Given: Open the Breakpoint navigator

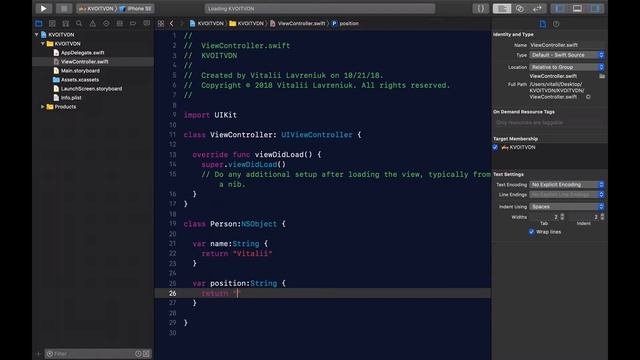Looking at the screenshot, I should coord(133,24).
